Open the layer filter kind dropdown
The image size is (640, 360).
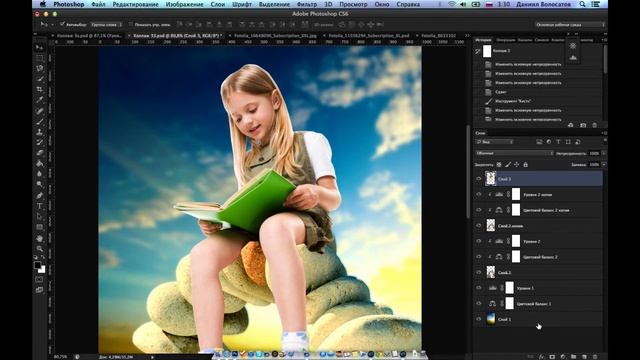pyautogui.click(x=495, y=142)
